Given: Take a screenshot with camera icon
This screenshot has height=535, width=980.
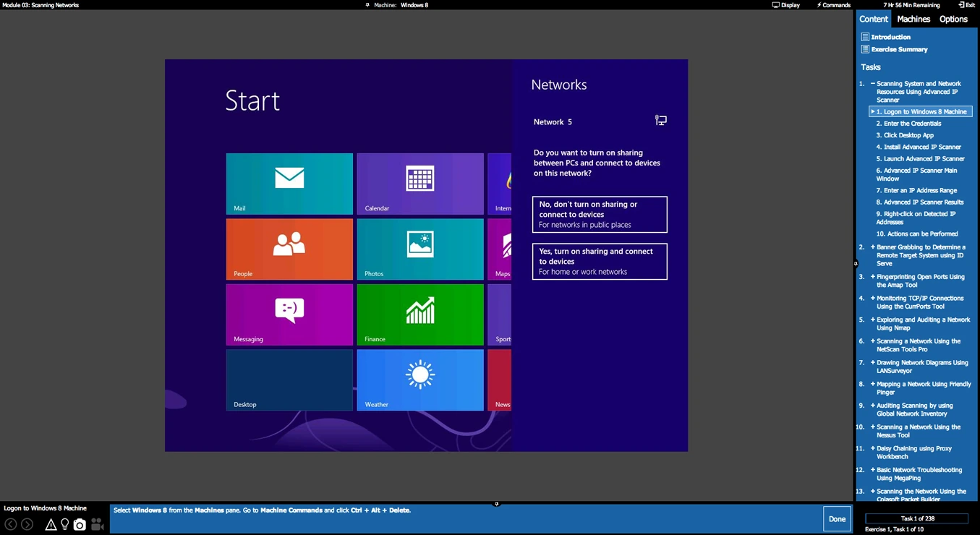Looking at the screenshot, I should click(x=80, y=525).
